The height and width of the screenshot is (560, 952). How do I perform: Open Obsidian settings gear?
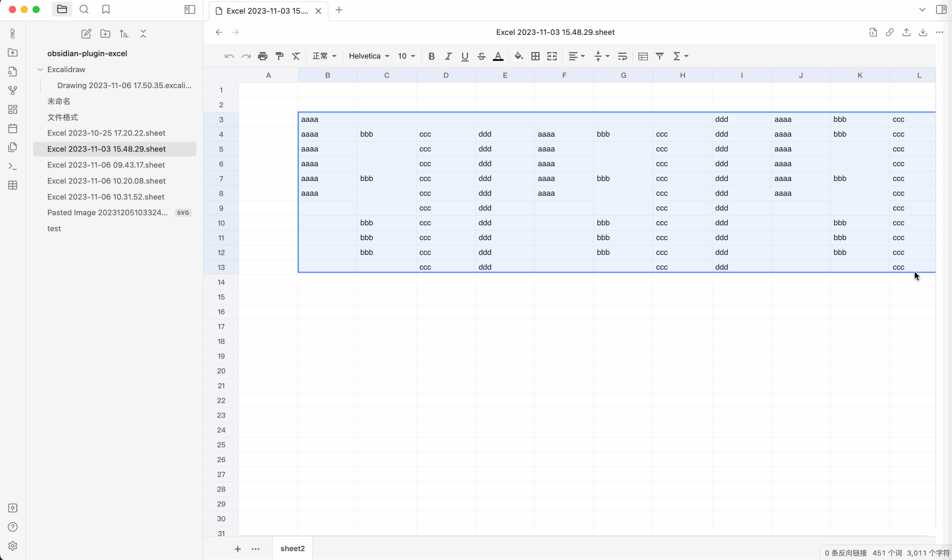[x=12, y=546]
